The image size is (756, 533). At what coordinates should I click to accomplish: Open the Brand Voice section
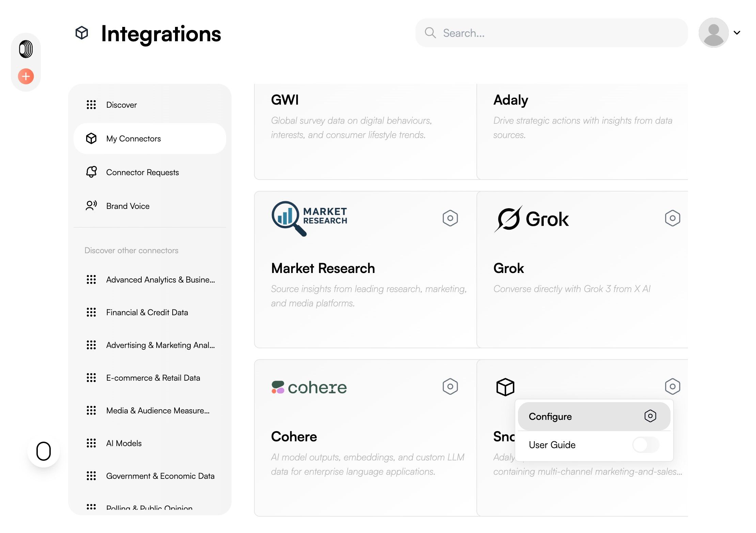(128, 206)
